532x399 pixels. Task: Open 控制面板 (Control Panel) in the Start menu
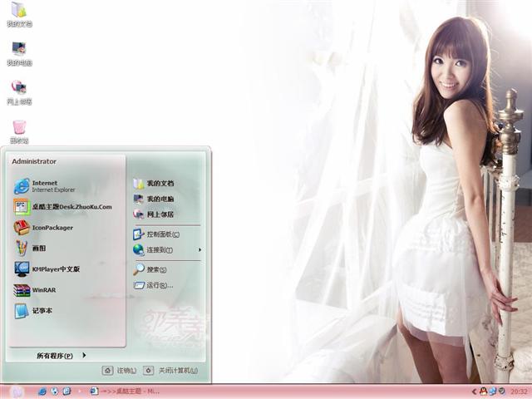pos(161,234)
